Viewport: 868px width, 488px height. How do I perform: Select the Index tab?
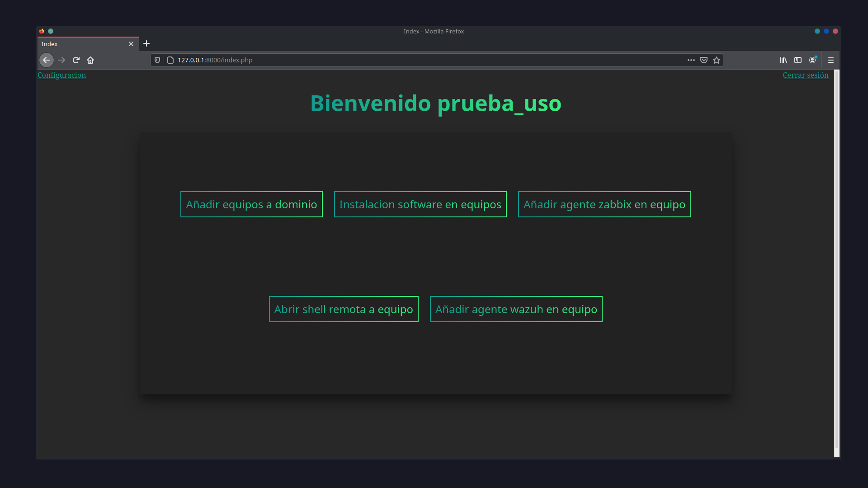point(81,44)
